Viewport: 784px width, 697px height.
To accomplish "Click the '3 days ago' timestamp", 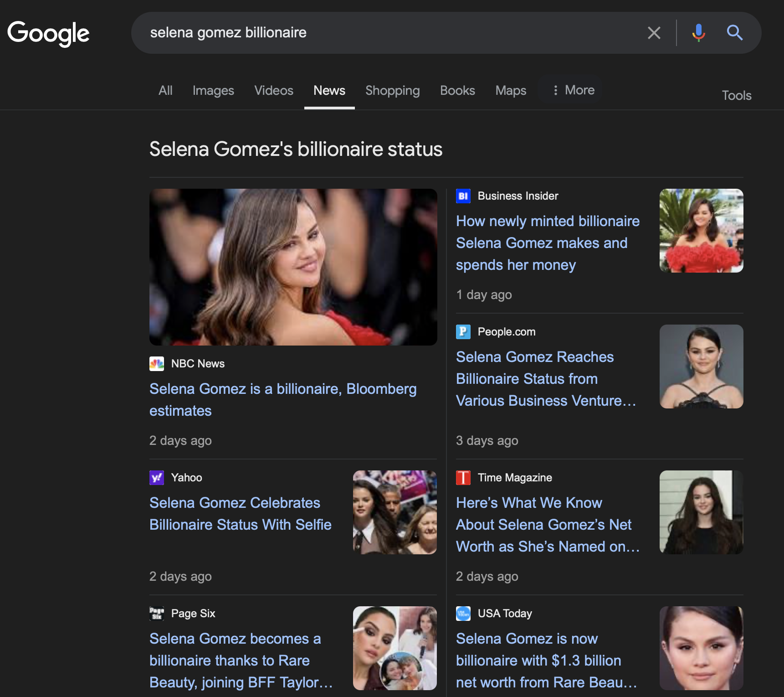I will pyautogui.click(x=487, y=440).
